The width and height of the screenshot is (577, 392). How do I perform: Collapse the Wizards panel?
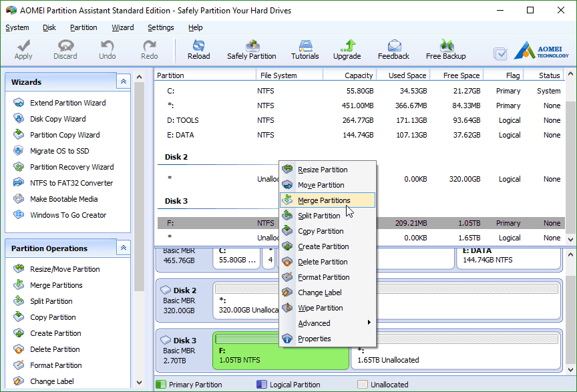[124, 81]
